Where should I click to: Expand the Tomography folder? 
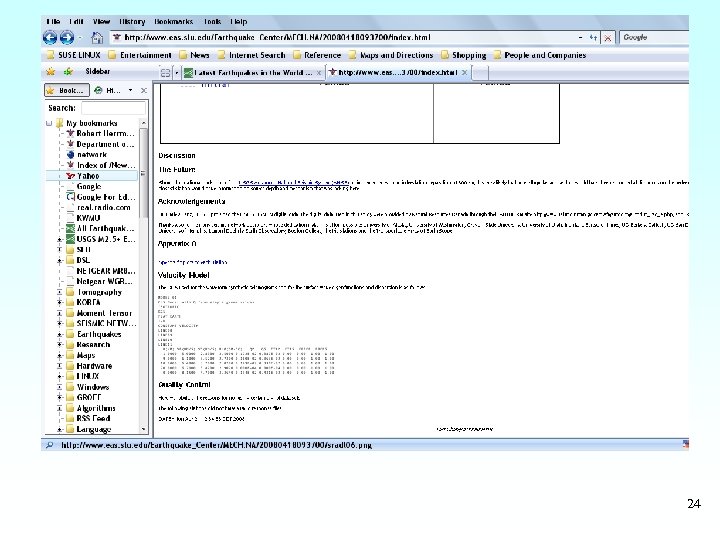tap(59, 292)
